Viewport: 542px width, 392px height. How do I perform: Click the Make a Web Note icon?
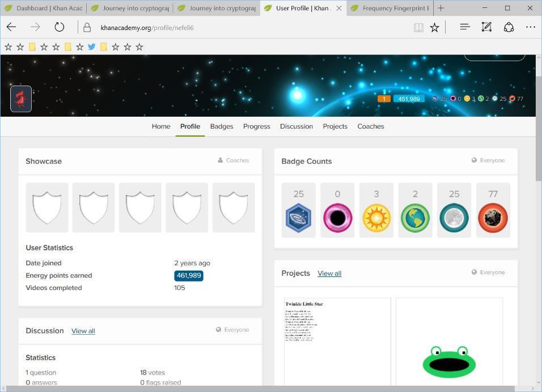486,27
